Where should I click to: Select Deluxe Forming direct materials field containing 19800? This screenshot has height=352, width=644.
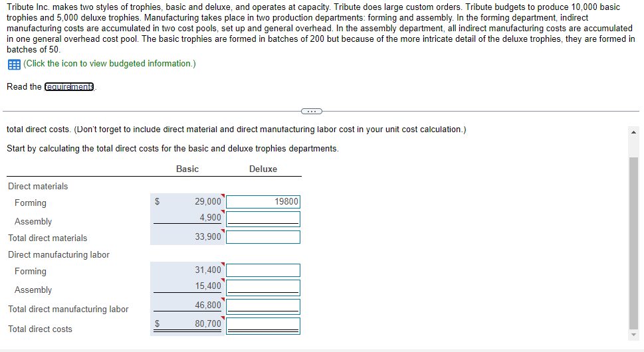tap(263, 202)
